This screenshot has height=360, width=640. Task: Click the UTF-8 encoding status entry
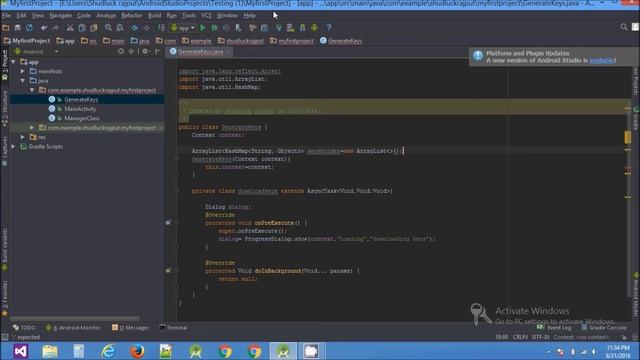pyautogui.click(x=540, y=337)
